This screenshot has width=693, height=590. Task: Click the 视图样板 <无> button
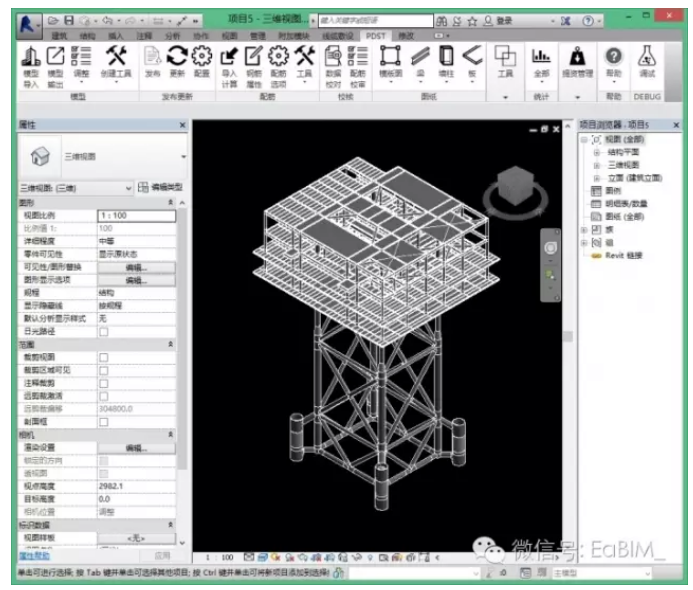137,538
